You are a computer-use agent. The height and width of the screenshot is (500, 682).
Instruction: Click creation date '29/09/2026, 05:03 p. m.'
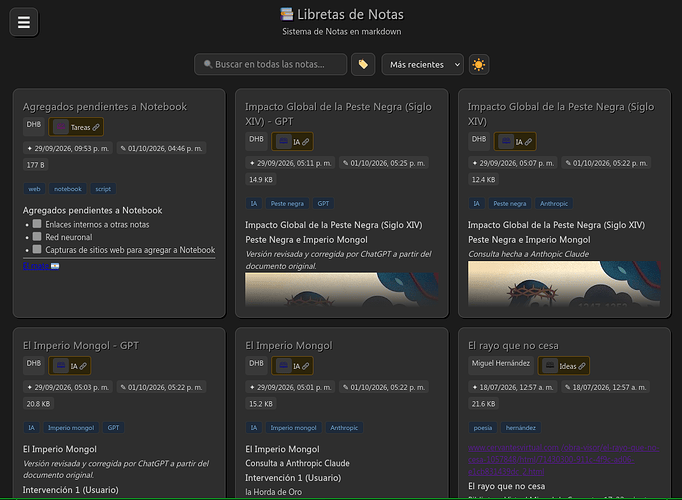(68, 387)
